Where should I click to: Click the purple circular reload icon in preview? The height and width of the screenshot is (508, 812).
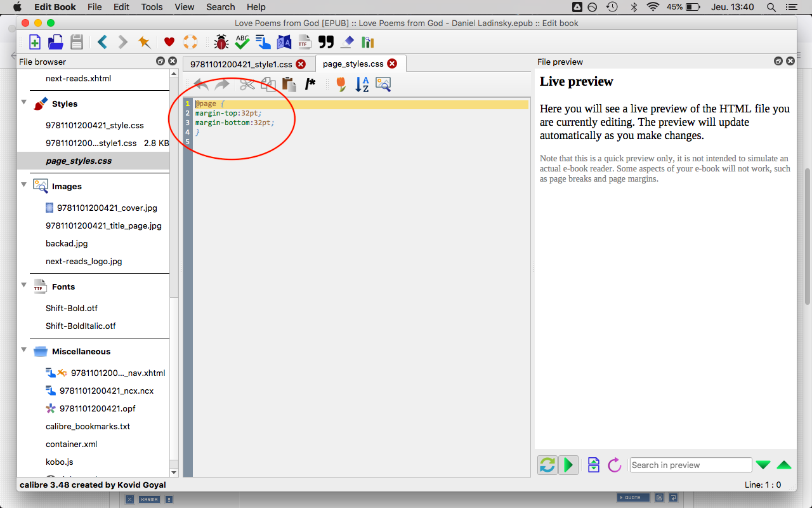click(x=614, y=465)
